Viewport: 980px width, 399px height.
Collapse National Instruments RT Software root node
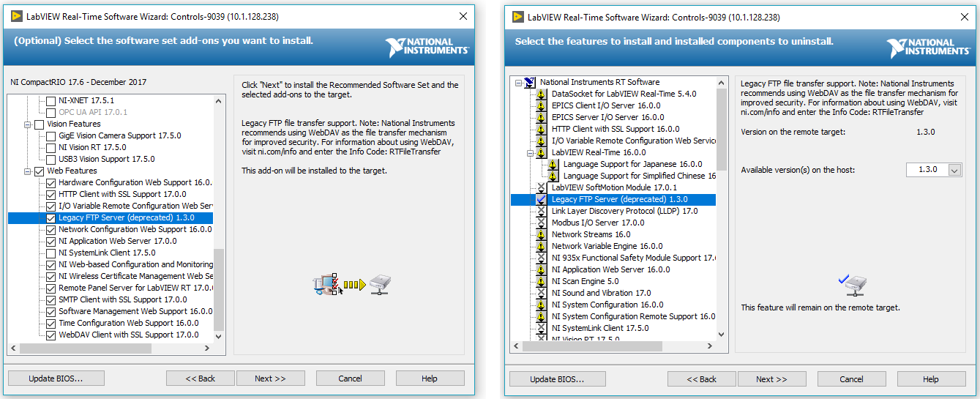click(x=519, y=82)
